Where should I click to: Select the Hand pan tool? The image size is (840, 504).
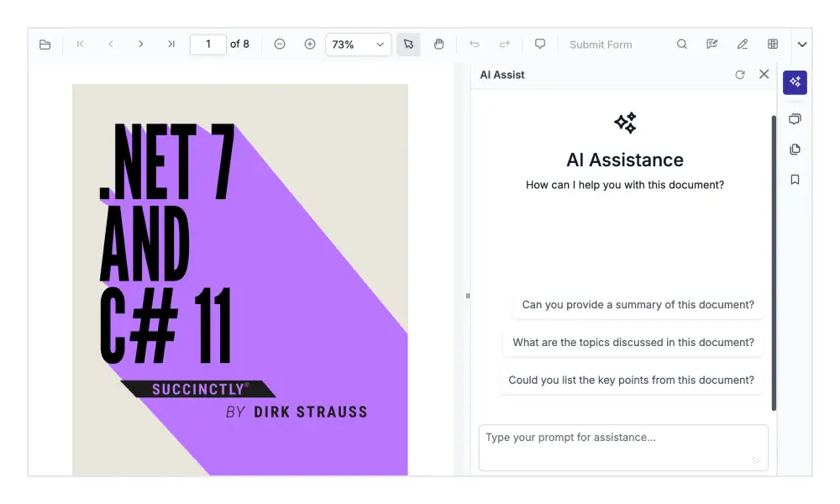439,44
